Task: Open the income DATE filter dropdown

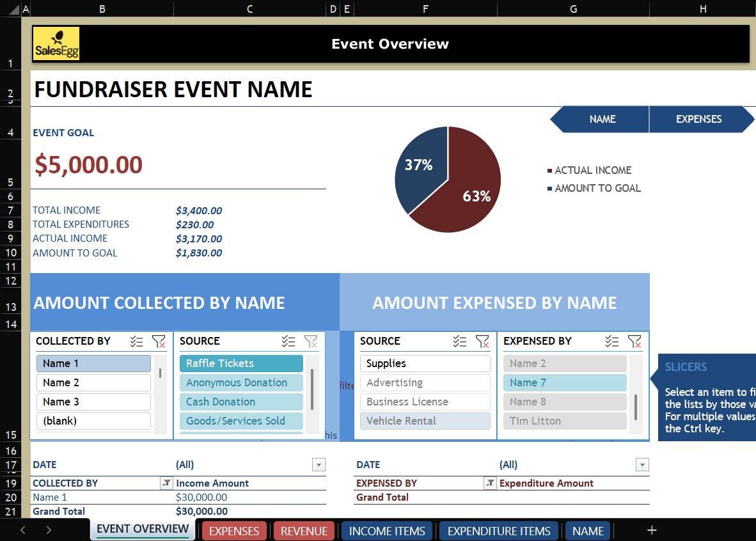Action: 319,465
